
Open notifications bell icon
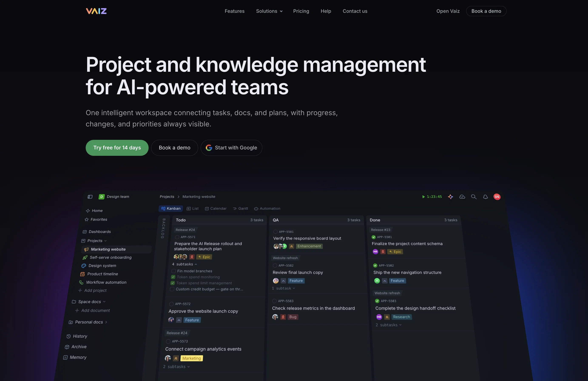(486, 197)
